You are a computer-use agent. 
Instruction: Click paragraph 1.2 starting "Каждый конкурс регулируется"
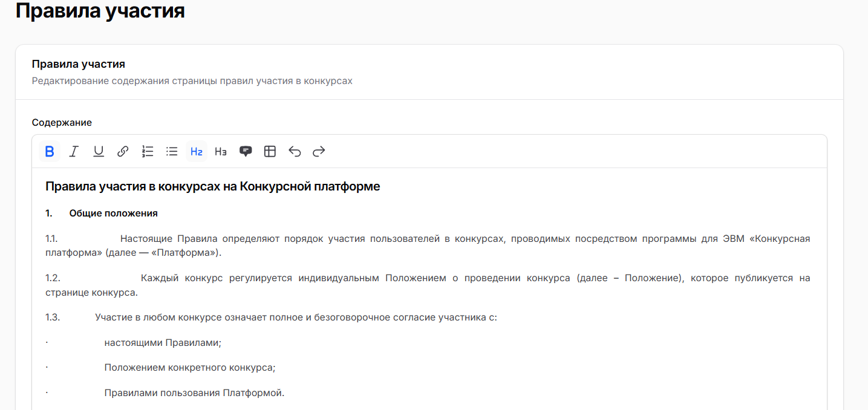pyautogui.click(x=428, y=285)
